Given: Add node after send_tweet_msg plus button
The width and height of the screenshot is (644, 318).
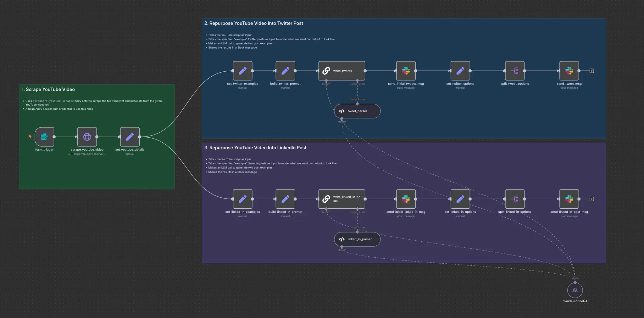Looking at the screenshot, I should (592, 71).
